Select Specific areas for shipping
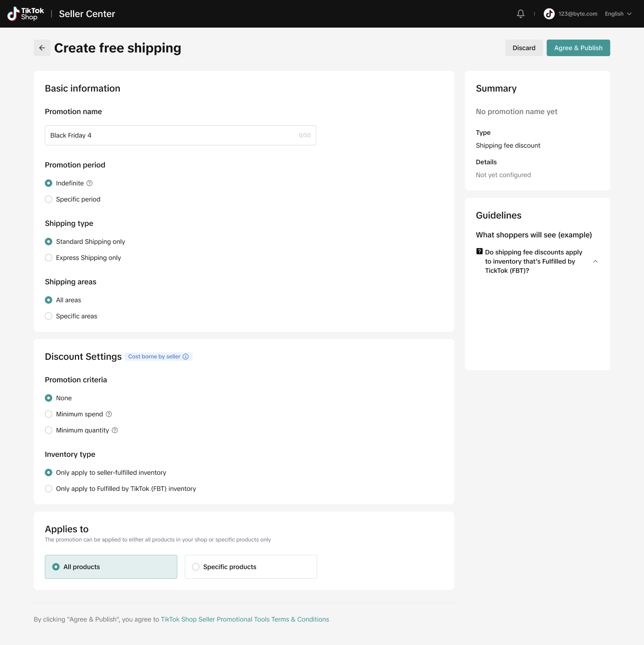644x645 pixels. pyautogui.click(x=49, y=316)
